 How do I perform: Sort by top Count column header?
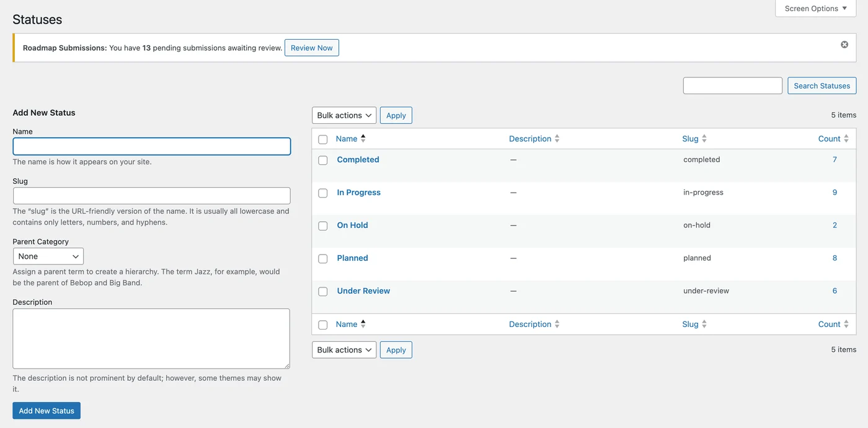pyautogui.click(x=830, y=139)
